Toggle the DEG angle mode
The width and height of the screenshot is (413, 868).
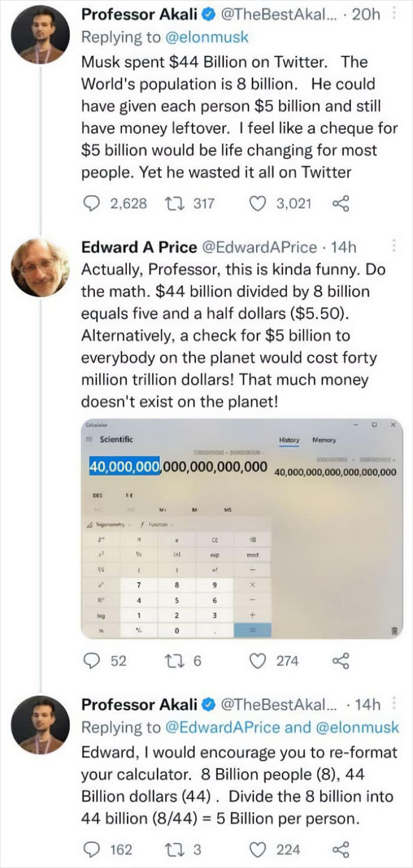point(97,496)
